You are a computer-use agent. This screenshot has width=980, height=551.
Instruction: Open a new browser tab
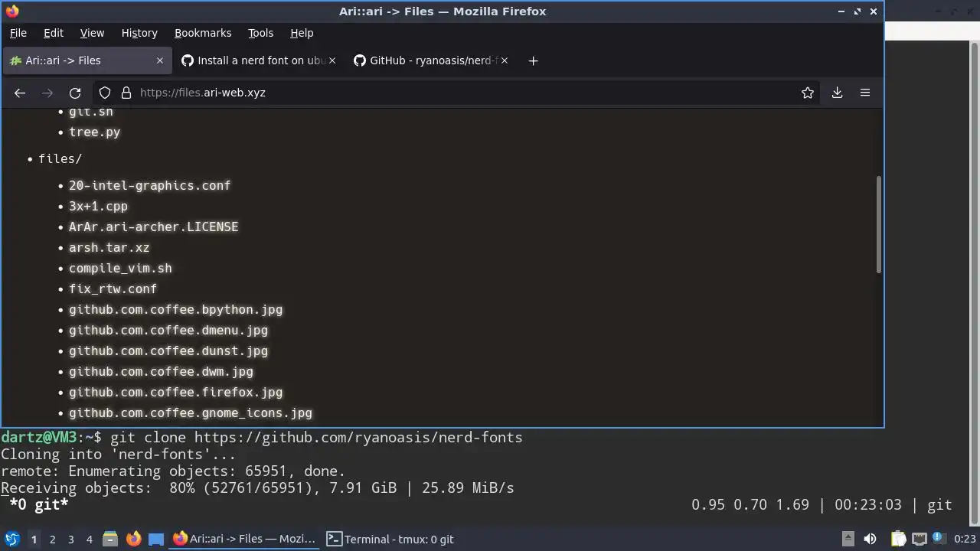point(534,60)
